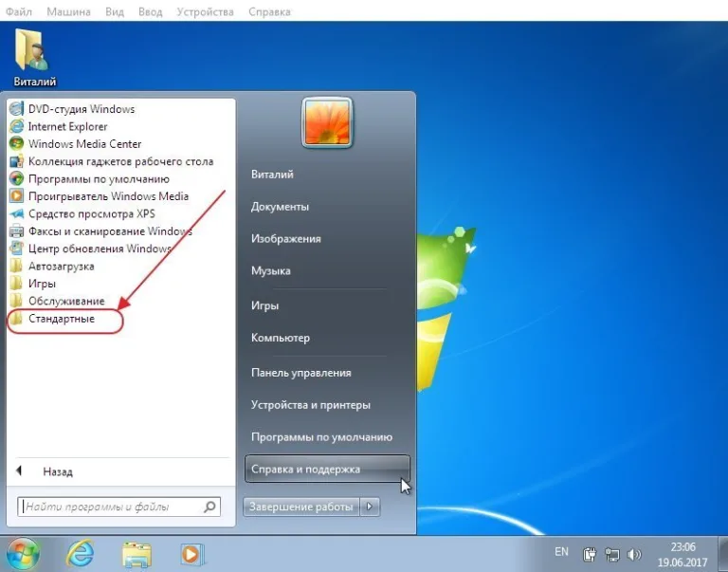Open the Ввод menu
This screenshot has width=728, height=572.
(x=151, y=11)
